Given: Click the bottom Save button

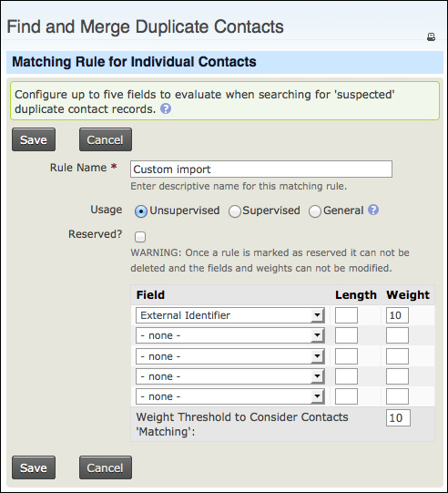Looking at the screenshot, I should 34,467.
